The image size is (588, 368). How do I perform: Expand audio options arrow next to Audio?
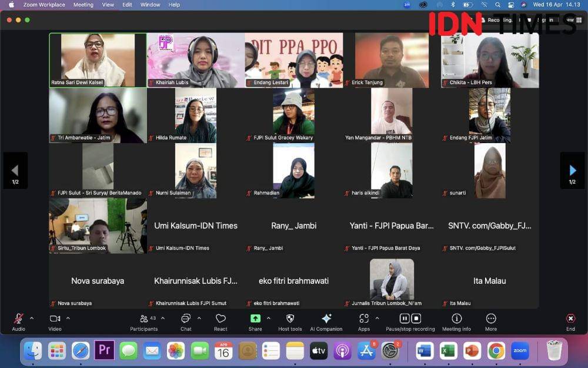[32, 318]
